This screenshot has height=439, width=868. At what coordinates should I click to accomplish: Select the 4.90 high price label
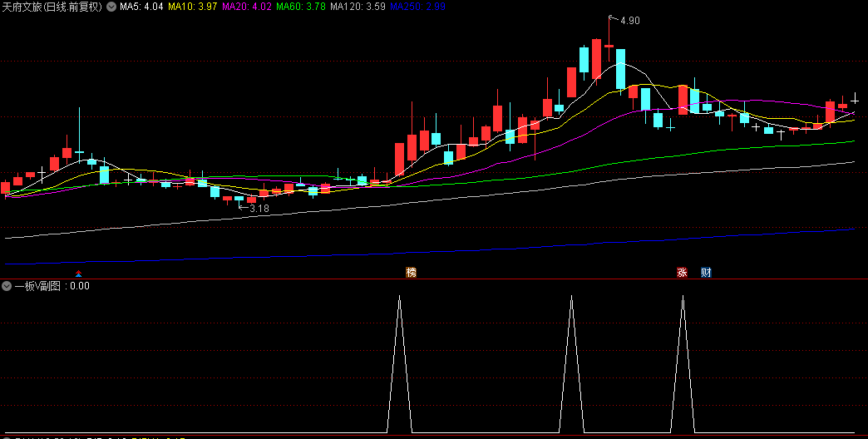tap(630, 21)
